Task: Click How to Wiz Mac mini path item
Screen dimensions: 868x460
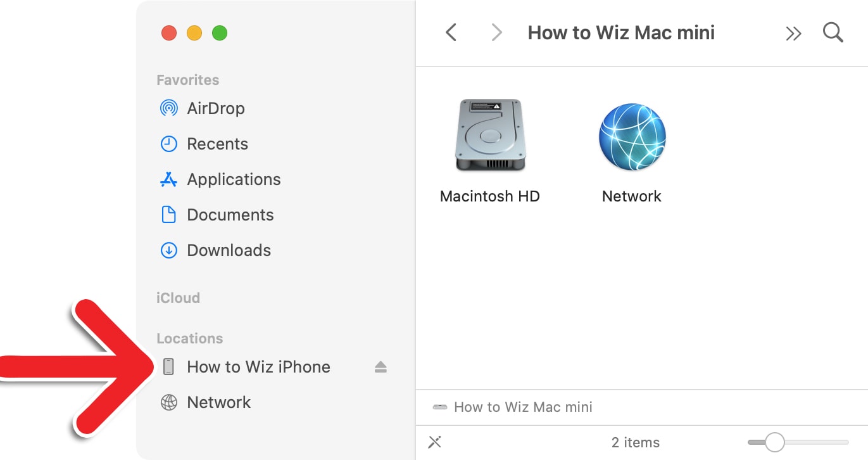Action: 523,407
